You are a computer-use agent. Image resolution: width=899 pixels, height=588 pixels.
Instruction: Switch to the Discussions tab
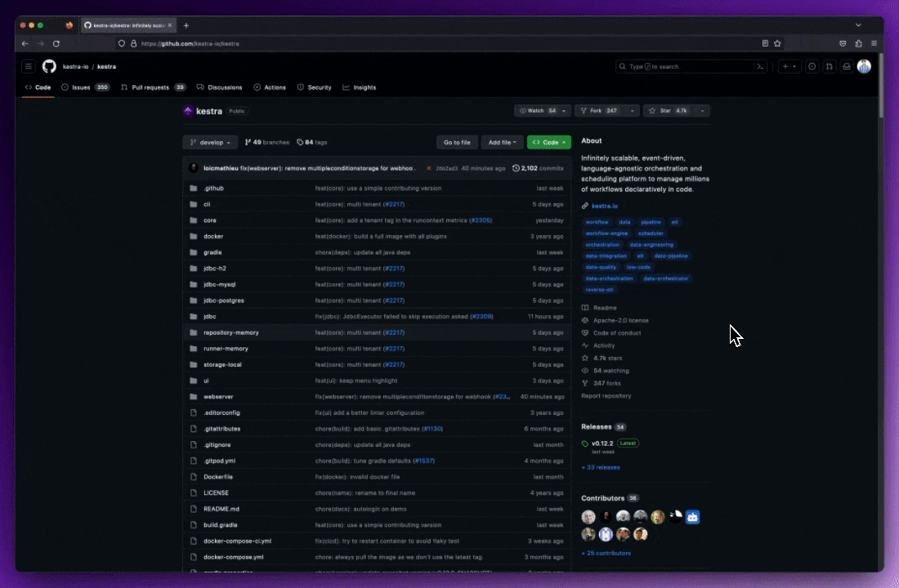(x=220, y=87)
